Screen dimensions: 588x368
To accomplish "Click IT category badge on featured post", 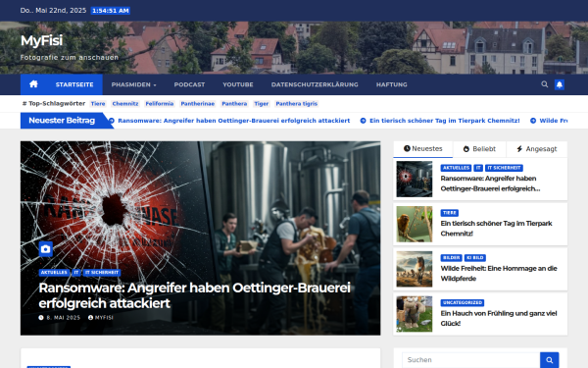I will pos(76,273).
